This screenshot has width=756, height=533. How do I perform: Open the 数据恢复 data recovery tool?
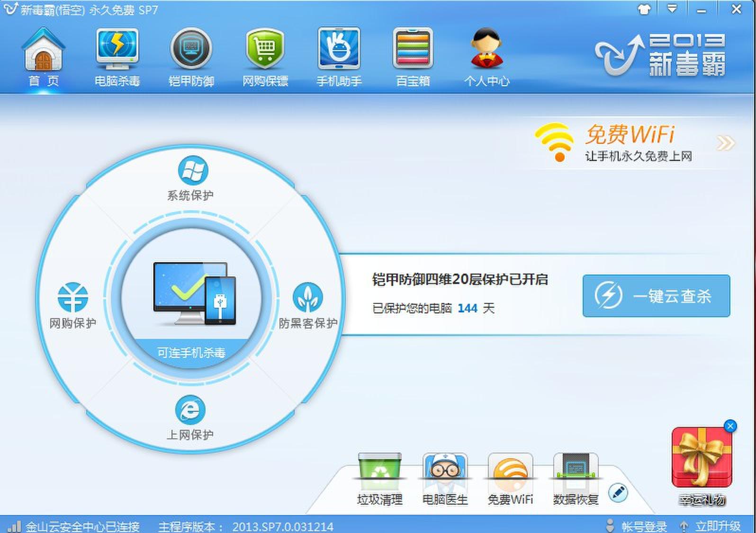576,479
